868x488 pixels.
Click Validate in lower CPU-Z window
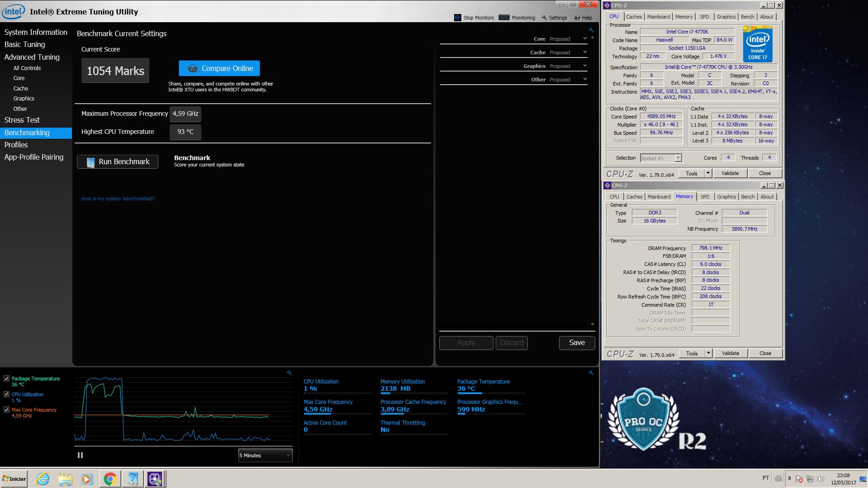(x=730, y=353)
